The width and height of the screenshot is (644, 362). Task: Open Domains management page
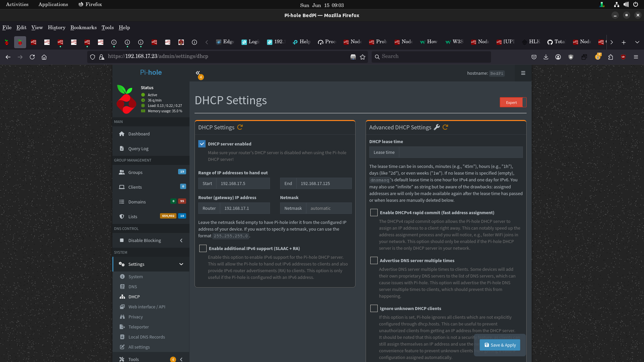point(151,202)
